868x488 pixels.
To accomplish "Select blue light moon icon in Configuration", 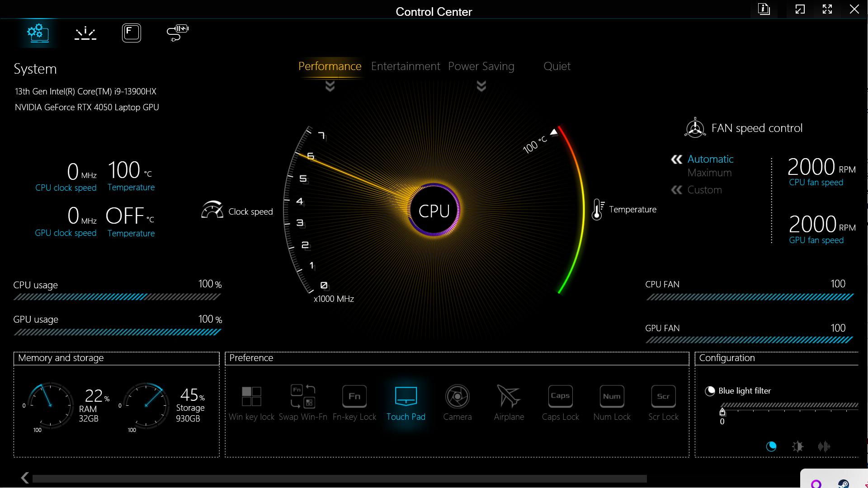I will coord(771,446).
